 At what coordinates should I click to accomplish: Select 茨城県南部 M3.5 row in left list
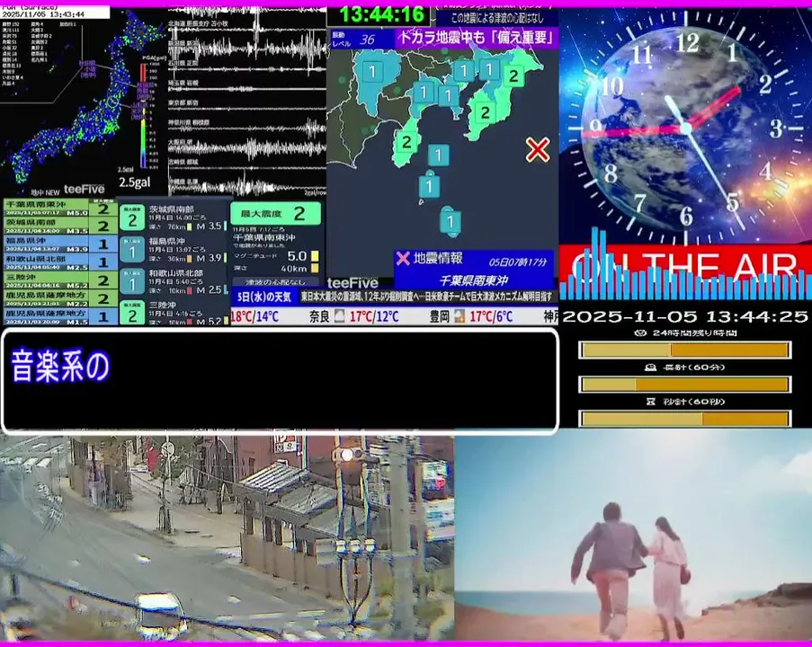click(60, 226)
